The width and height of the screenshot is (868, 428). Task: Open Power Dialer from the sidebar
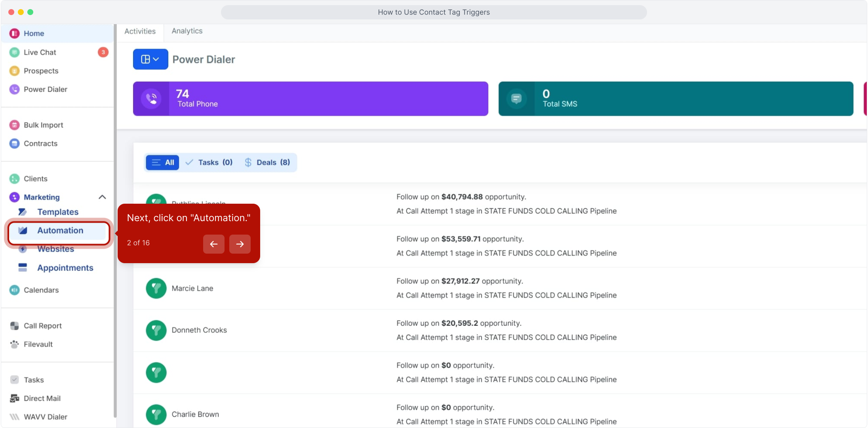click(x=45, y=89)
